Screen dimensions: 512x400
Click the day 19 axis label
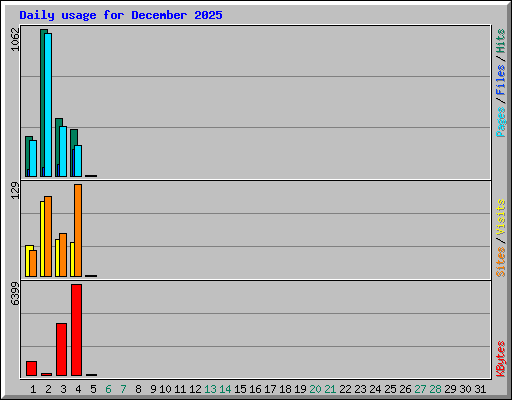pyautogui.click(x=300, y=389)
